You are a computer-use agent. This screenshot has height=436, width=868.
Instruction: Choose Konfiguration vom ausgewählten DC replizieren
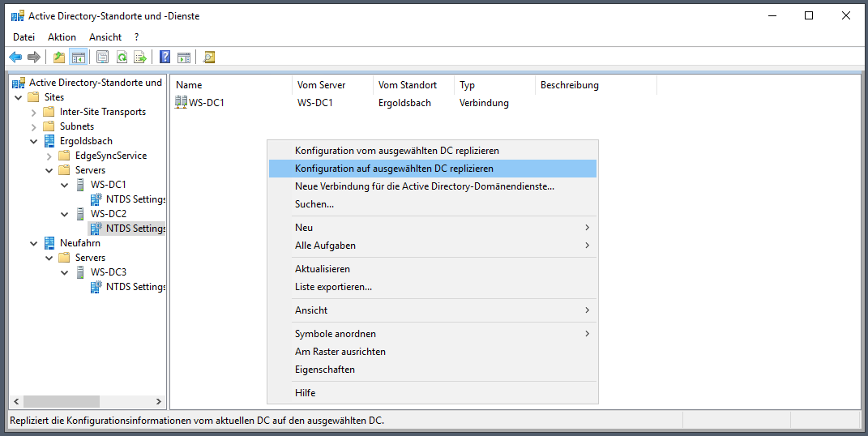[432, 151]
